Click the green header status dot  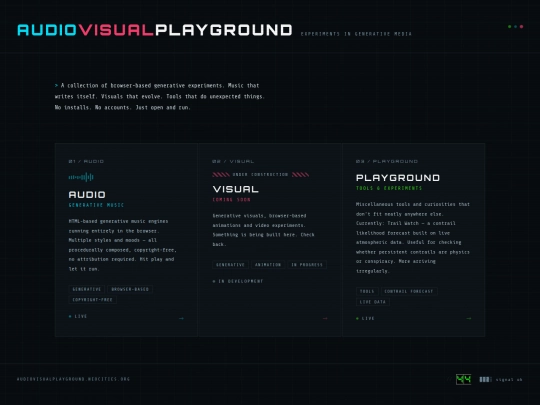click(510, 27)
